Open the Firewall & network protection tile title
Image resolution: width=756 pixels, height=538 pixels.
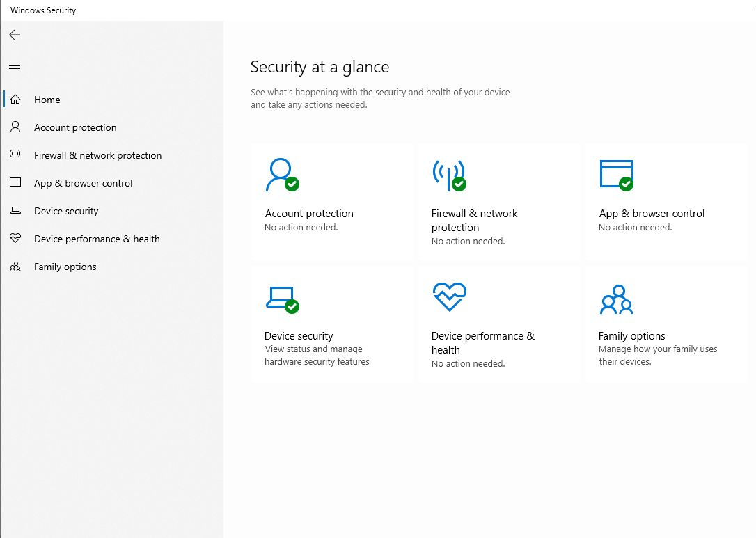(475, 221)
